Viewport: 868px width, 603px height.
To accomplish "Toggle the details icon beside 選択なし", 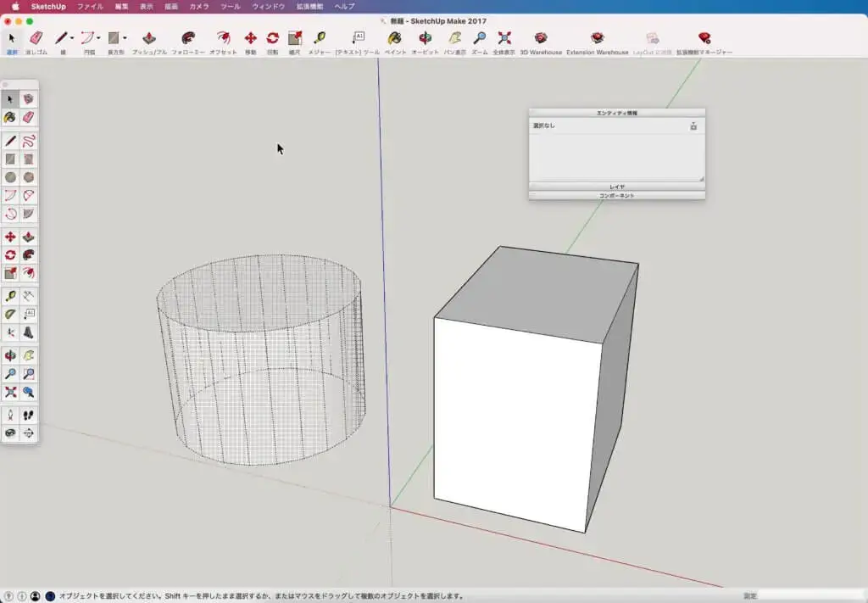I will (x=693, y=126).
